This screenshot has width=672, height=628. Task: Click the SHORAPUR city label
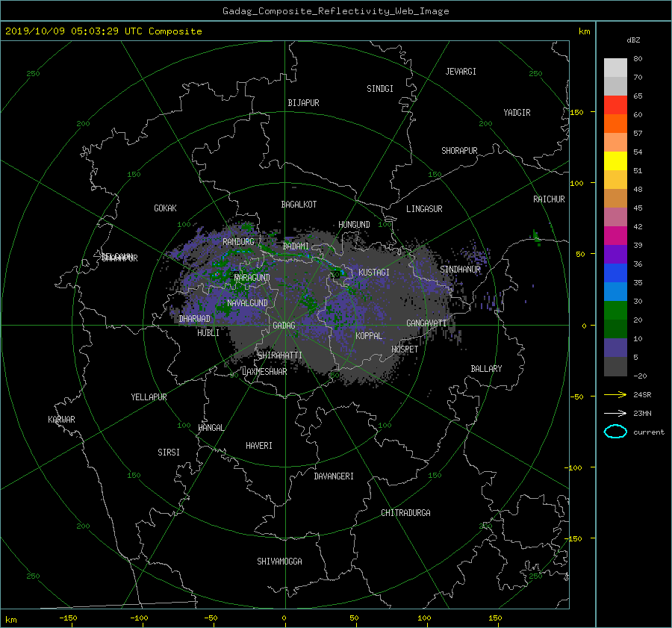459,151
